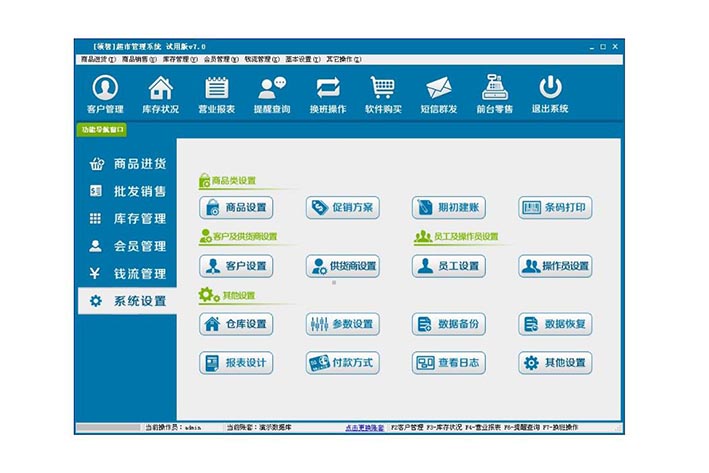Open the 参数设置 button
This screenshot has height=473, width=709.
(342, 324)
